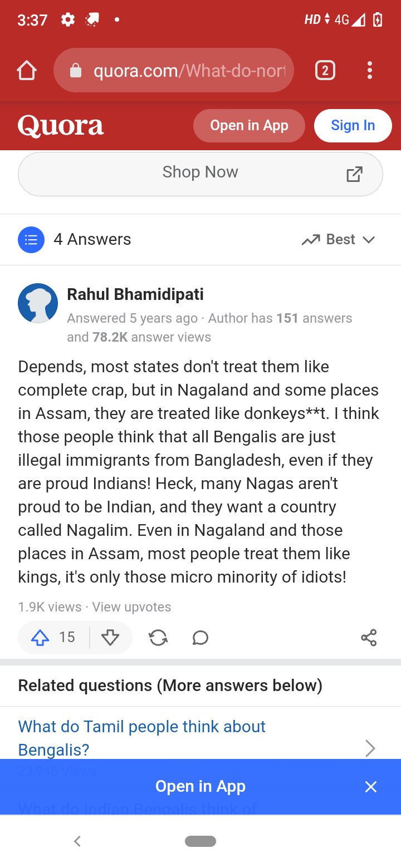Dismiss the Open in App banner

371,787
